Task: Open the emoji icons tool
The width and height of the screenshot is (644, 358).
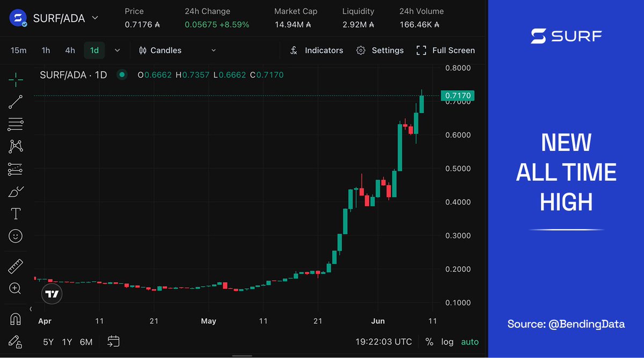Action: click(16, 236)
